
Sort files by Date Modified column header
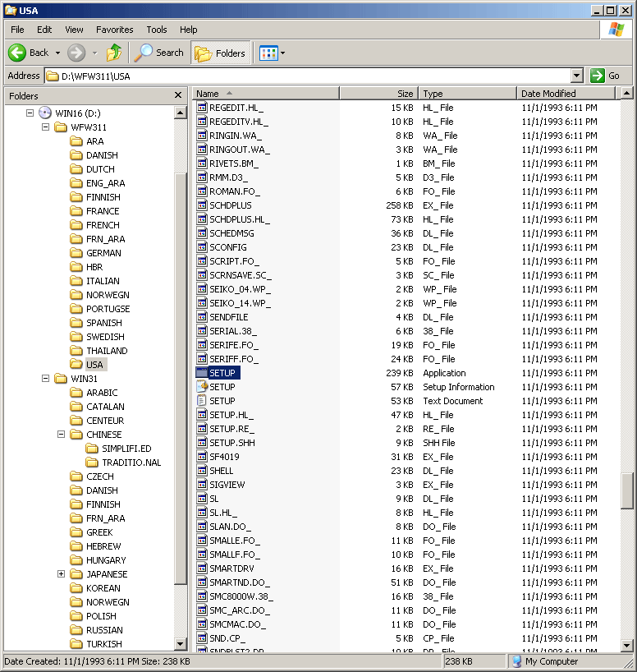pos(566,94)
